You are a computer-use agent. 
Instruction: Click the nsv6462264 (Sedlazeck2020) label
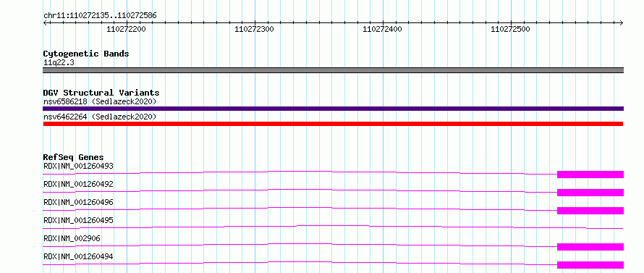point(100,117)
